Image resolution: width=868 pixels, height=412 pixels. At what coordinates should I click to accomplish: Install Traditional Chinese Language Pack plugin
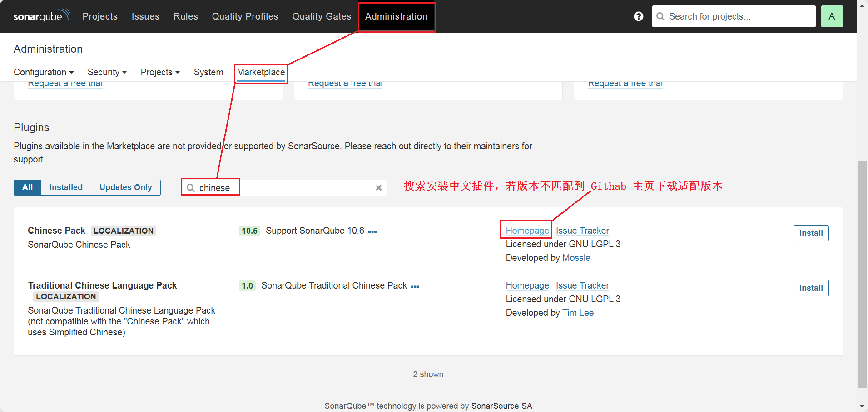811,288
